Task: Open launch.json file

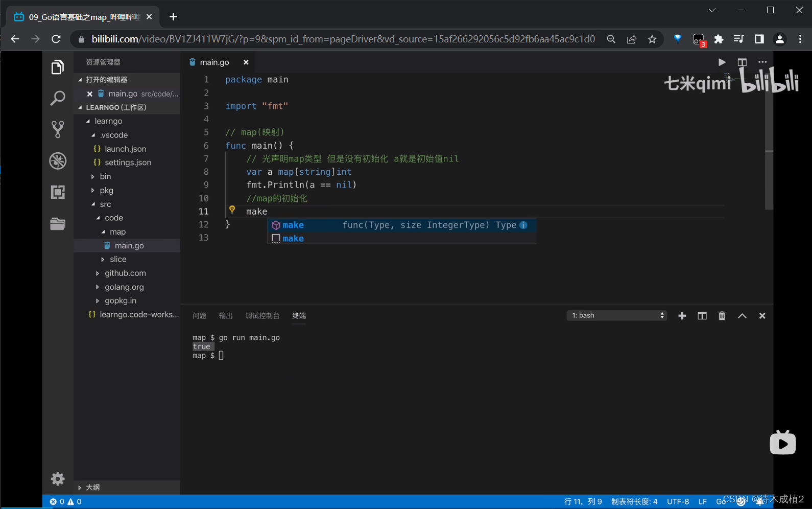Action: click(126, 149)
